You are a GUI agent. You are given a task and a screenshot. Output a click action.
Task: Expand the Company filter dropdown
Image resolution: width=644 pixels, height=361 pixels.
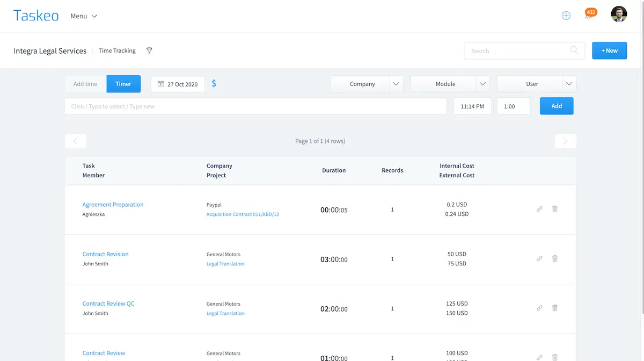point(396,84)
